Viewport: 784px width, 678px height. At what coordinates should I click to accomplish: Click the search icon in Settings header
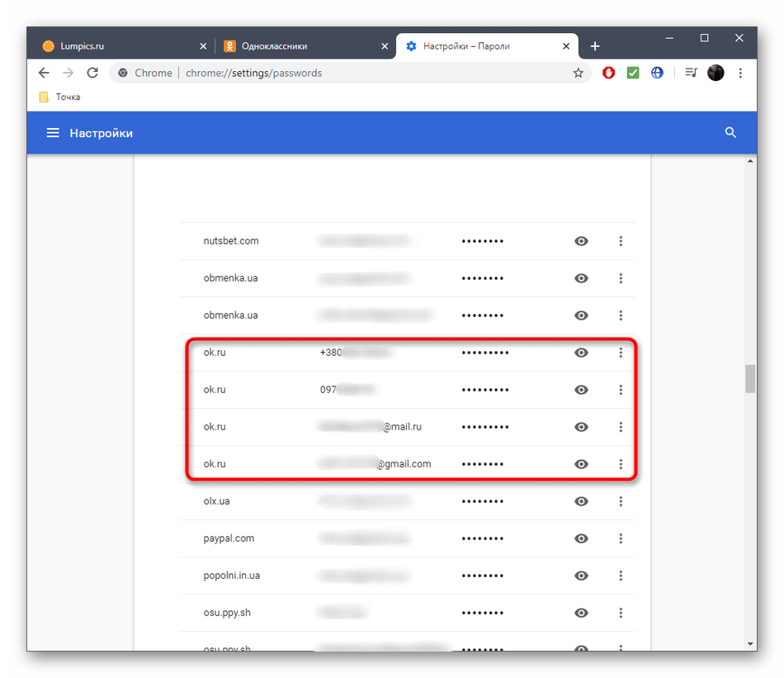pyautogui.click(x=730, y=133)
